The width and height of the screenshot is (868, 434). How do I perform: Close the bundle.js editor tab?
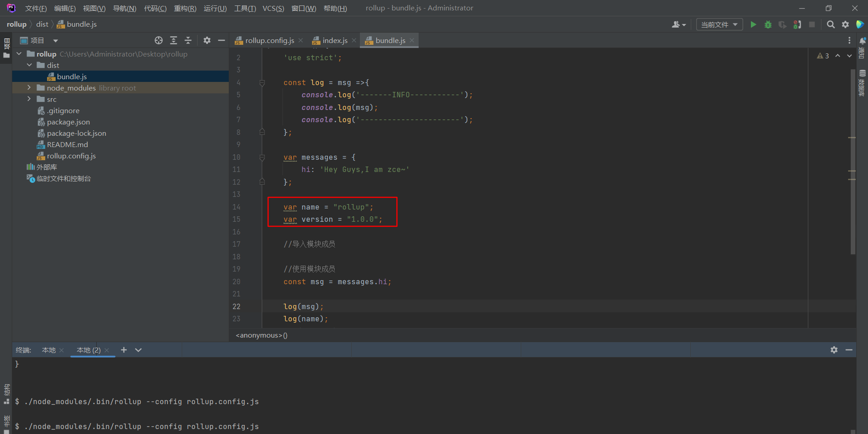[412, 40]
